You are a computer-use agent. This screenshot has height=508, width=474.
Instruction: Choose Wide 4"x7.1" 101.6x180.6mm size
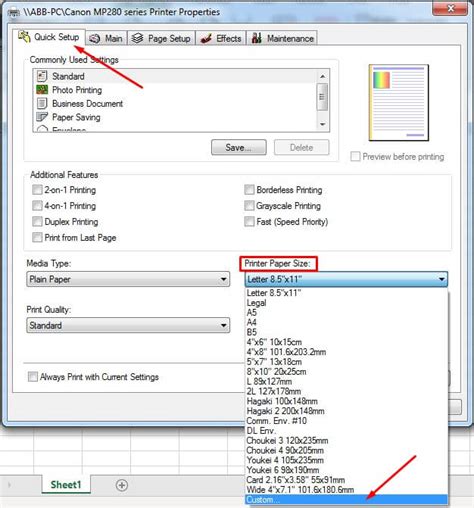point(346,490)
